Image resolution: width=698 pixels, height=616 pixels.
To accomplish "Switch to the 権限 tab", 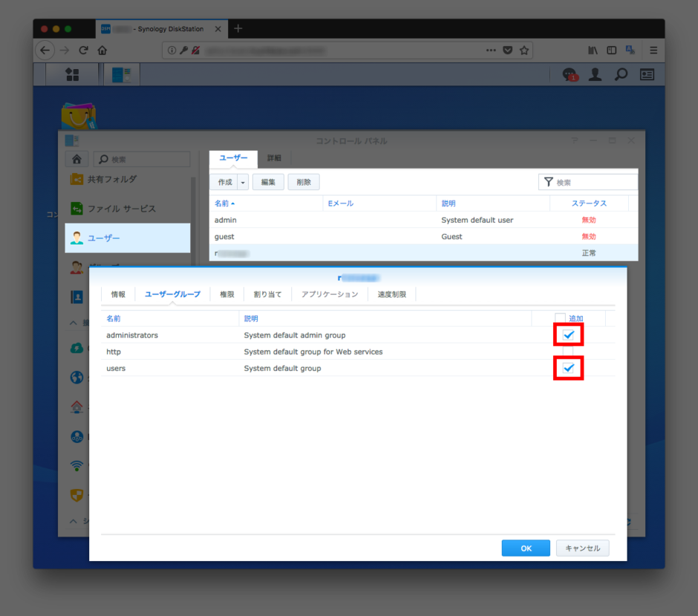I will click(226, 295).
